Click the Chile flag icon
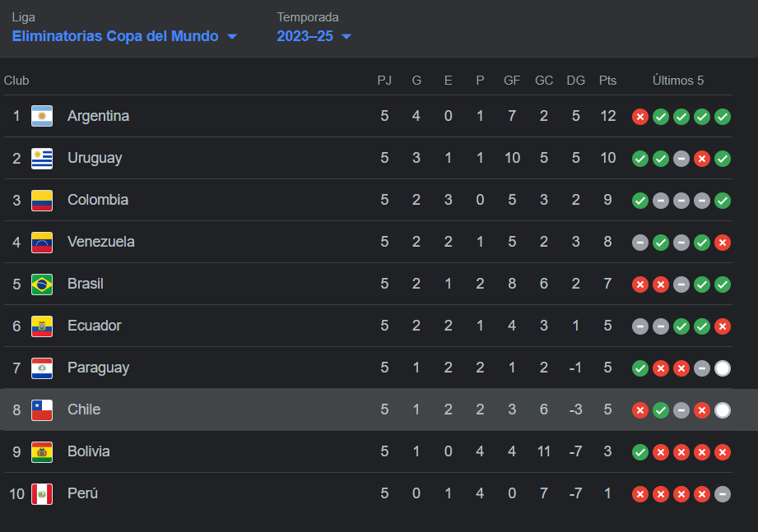This screenshot has height=532, width=758. (42, 409)
